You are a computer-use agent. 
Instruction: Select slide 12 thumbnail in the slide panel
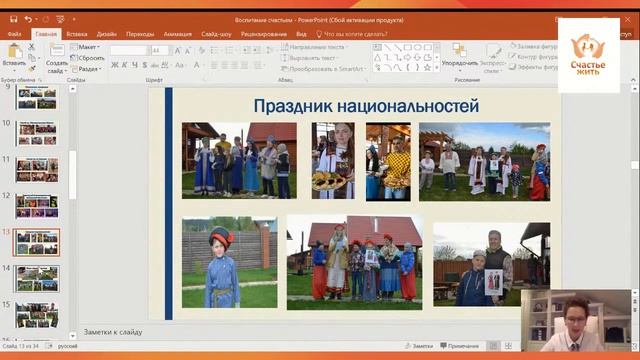click(x=37, y=206)
